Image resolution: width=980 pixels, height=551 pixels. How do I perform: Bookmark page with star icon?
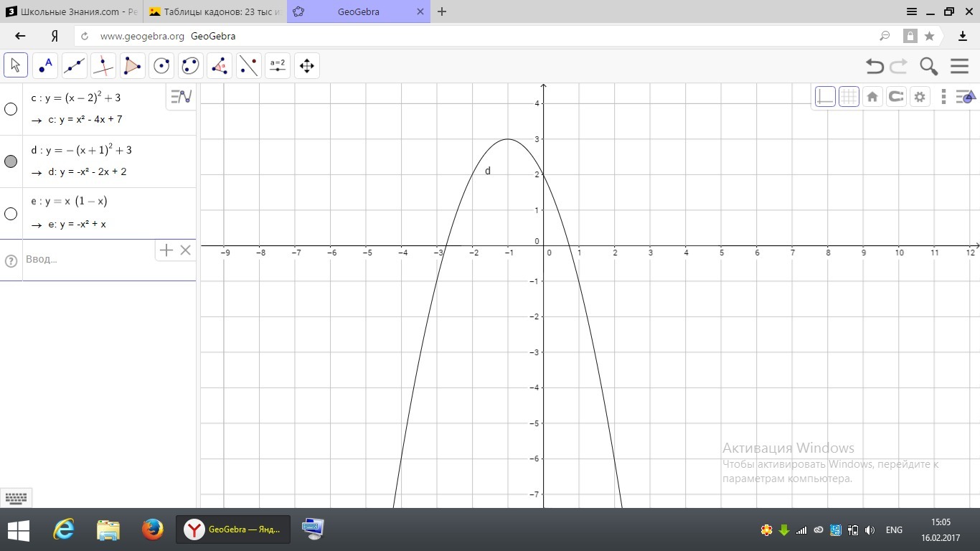(x=930, y=36)
